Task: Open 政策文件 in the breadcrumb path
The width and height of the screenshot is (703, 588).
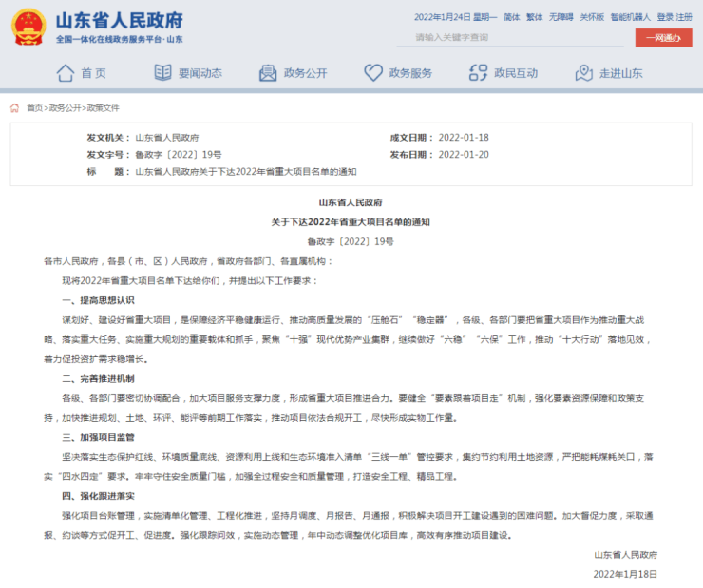Action: pyautogui.click(x=103, y=108)
